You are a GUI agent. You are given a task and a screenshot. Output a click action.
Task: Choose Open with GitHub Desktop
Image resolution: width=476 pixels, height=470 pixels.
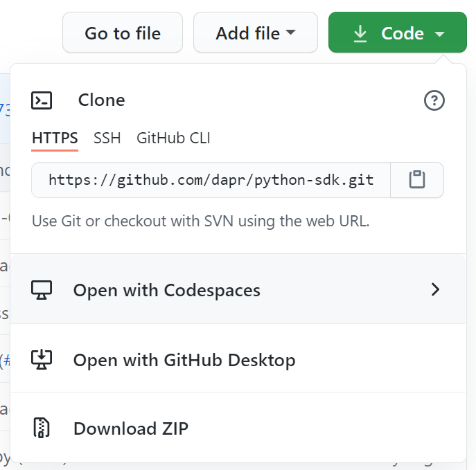184,360
